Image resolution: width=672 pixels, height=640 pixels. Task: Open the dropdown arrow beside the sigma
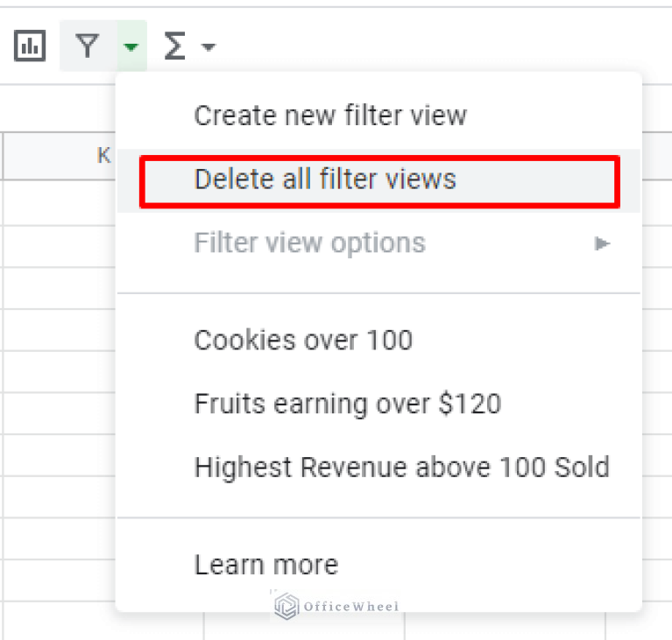point(209,47)
